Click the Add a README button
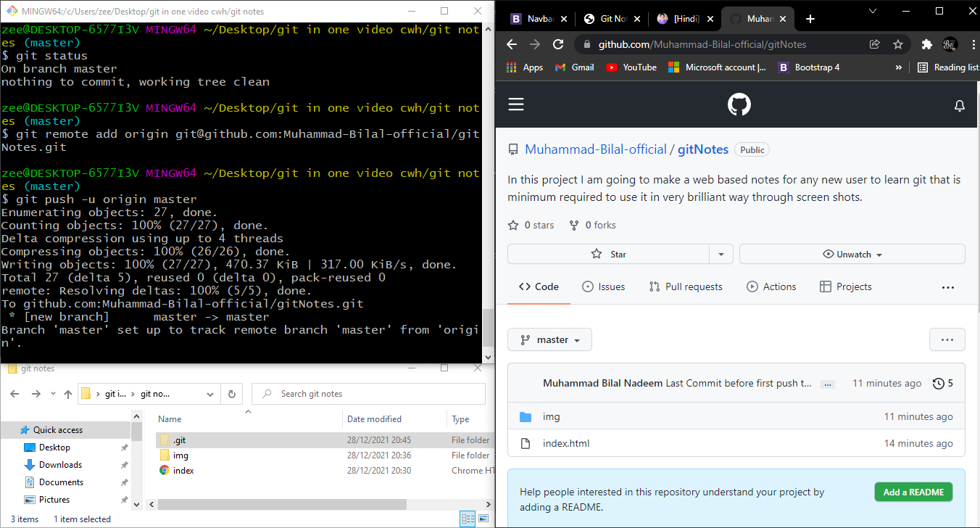This screenshot has height=528, width=980. click(x=913, y=492)
